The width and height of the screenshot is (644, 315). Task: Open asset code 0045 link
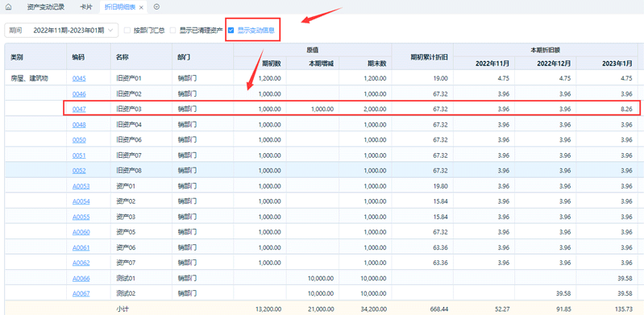[x=79, y=78]
